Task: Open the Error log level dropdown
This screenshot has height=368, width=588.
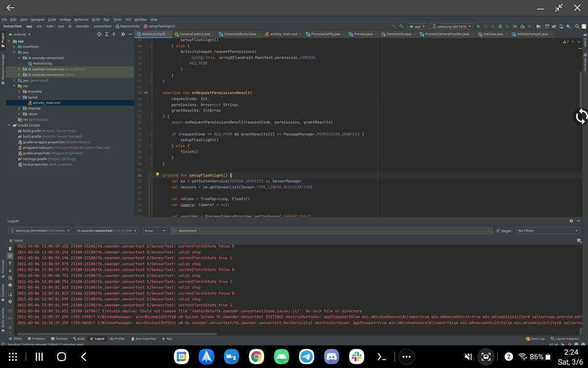Action: point(155,231)
